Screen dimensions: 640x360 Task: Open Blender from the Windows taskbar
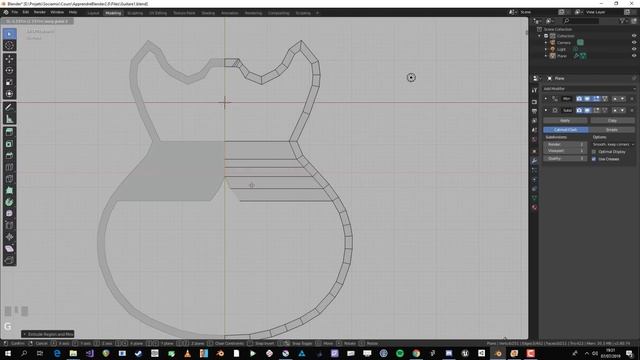coord(498,353)
